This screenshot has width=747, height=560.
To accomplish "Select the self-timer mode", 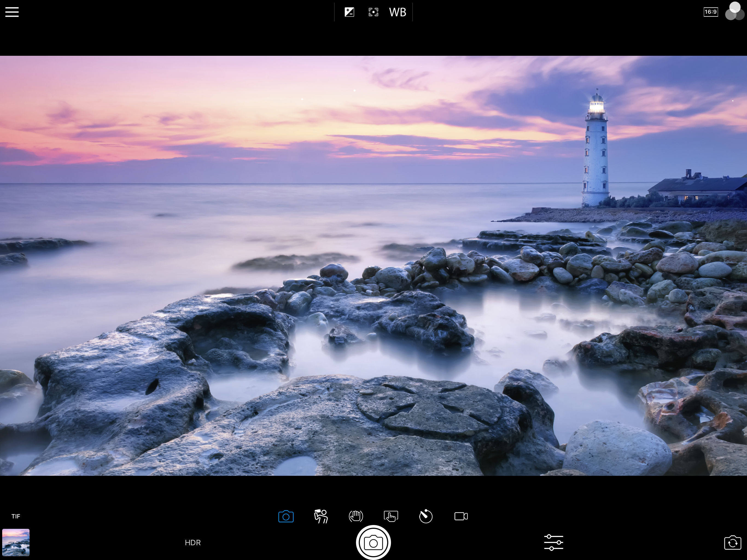I will point(426,516).
